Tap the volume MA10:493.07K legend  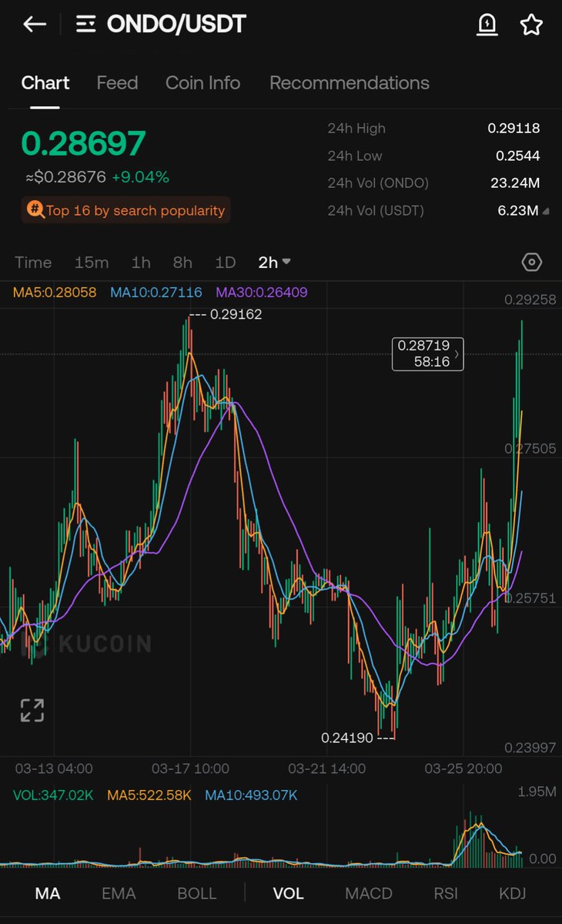pos(251,795)
